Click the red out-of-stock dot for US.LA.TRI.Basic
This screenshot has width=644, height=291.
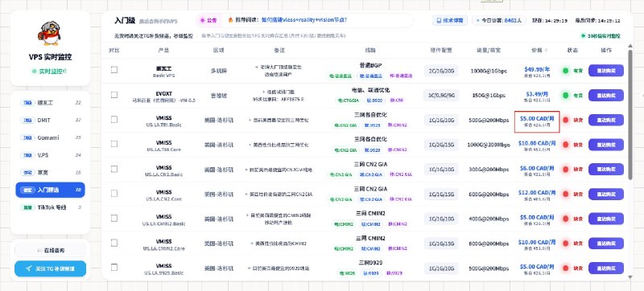pos(566,120)
